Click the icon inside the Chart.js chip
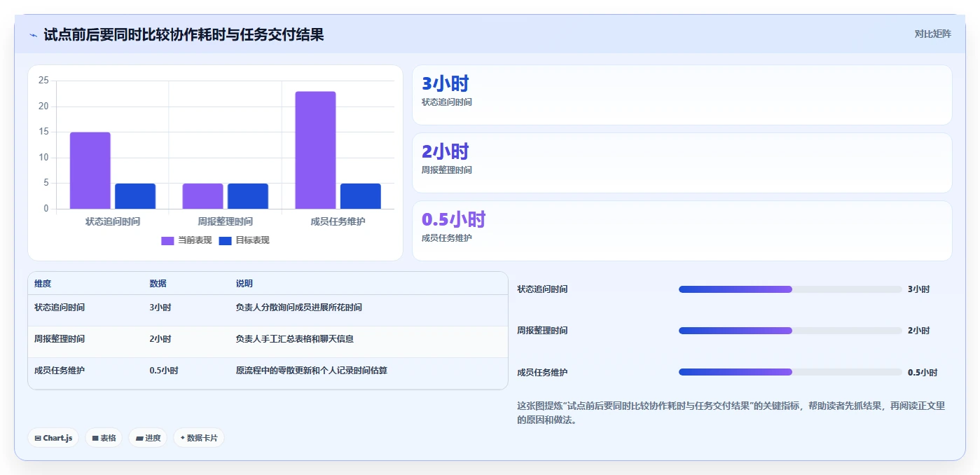 (37, 439)
